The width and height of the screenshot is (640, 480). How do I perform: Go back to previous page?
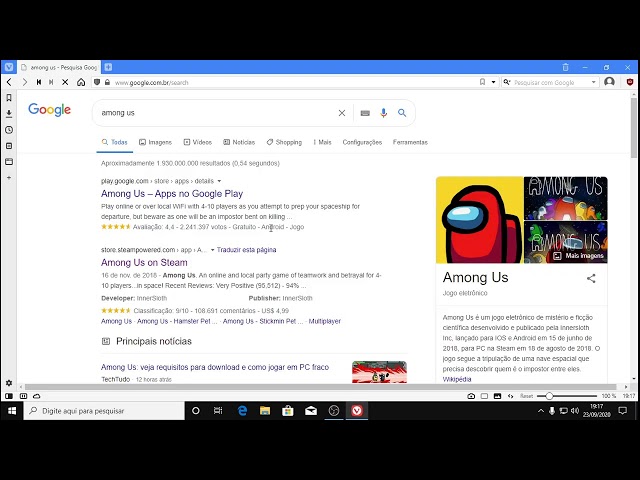9,82
